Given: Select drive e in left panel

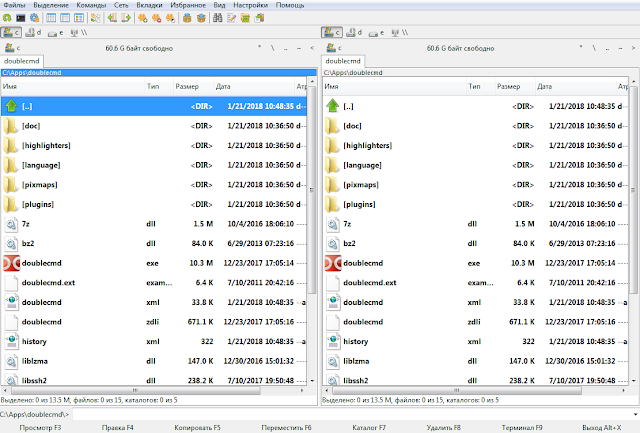Looking at the screenshot, I should (55, 33).
